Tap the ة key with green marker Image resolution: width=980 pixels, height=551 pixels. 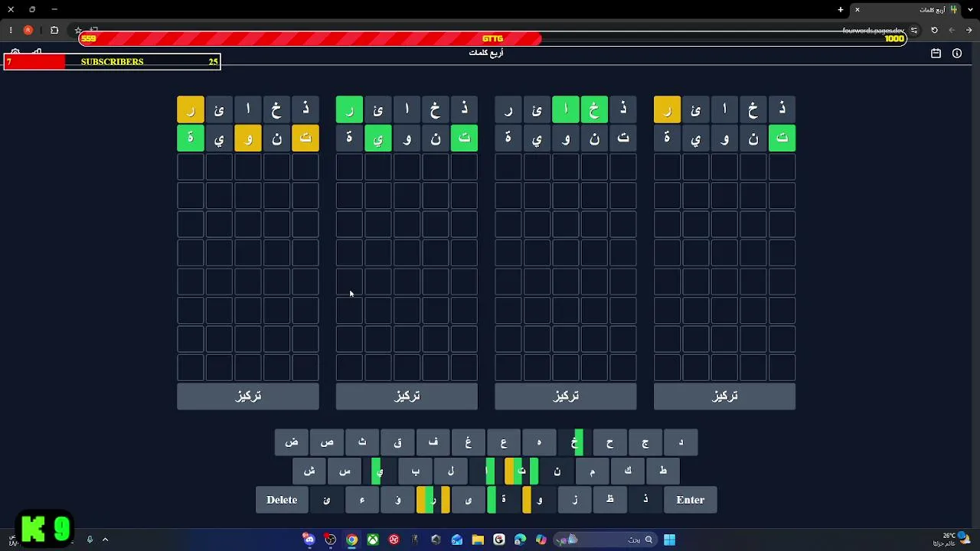[x=504, y=500]
